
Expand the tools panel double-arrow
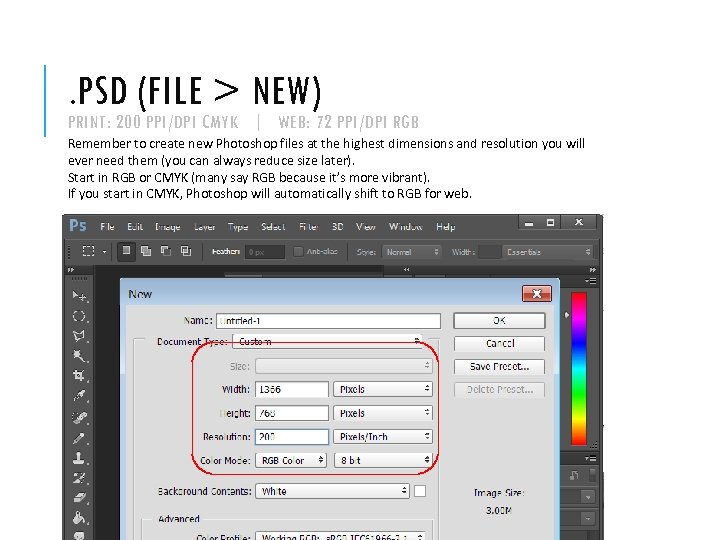coord(71,270)
